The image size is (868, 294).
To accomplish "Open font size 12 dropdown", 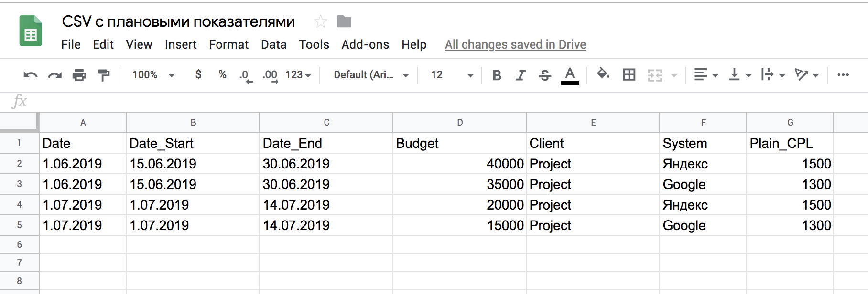I will (x=452, y=75).
